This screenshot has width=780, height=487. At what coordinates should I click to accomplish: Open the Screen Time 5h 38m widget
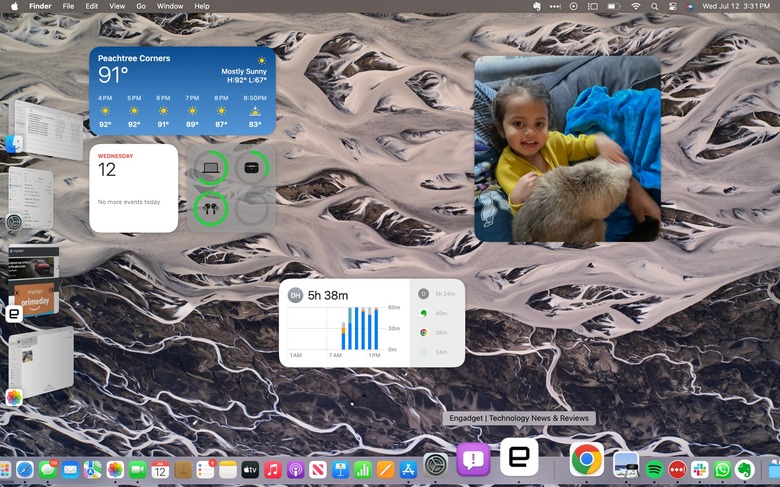372,323
